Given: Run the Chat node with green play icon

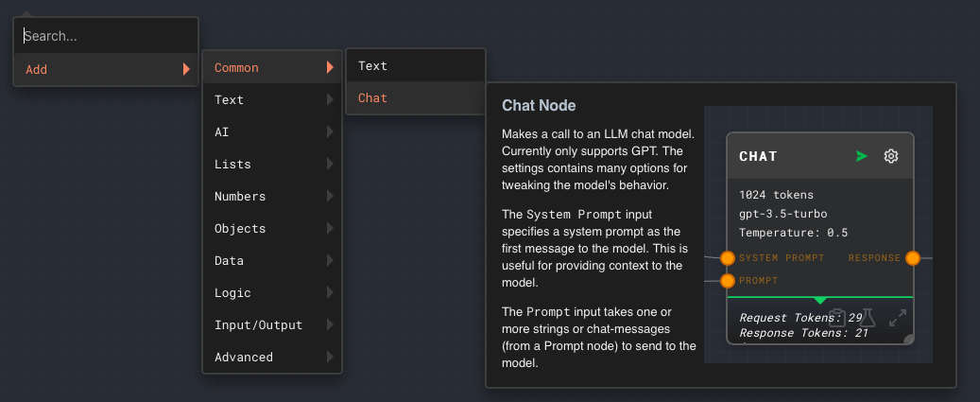Looking at the screenshot, I should [x=862, y=156].
